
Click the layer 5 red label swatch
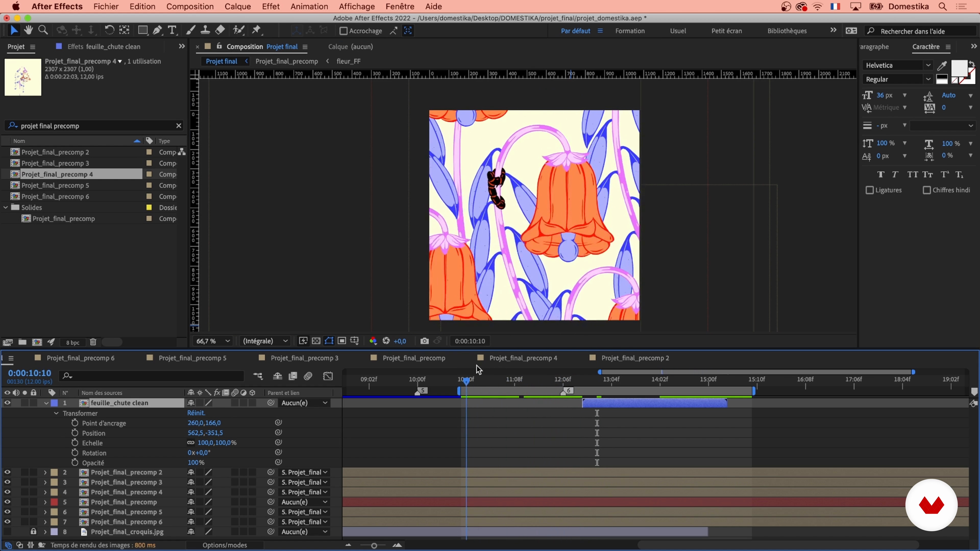[54, 502]
